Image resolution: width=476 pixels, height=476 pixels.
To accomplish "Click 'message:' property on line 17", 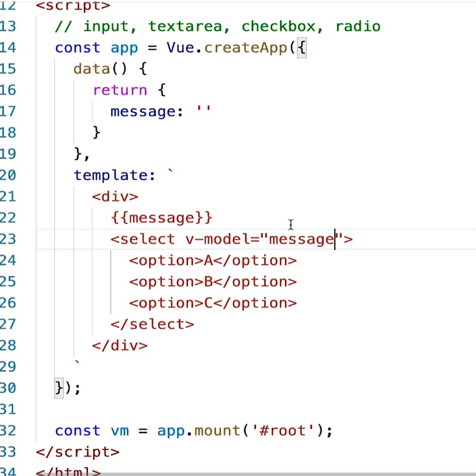I will tap(147, 112).
